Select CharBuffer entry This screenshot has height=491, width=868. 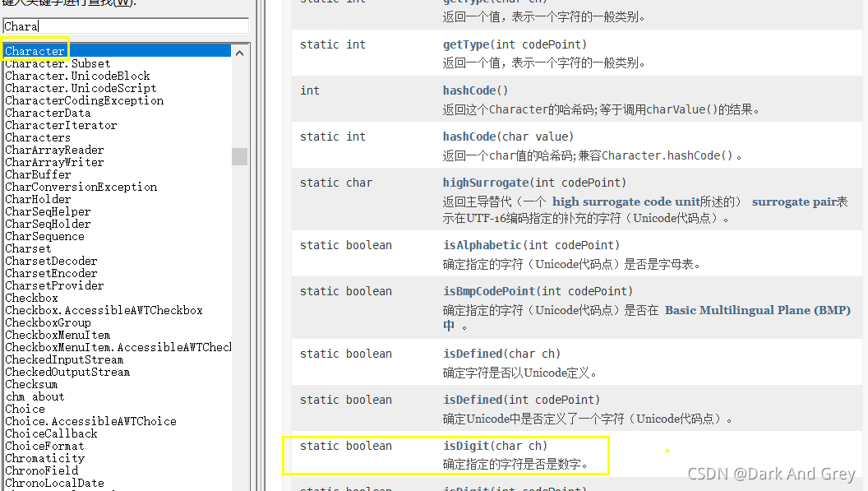38,174
